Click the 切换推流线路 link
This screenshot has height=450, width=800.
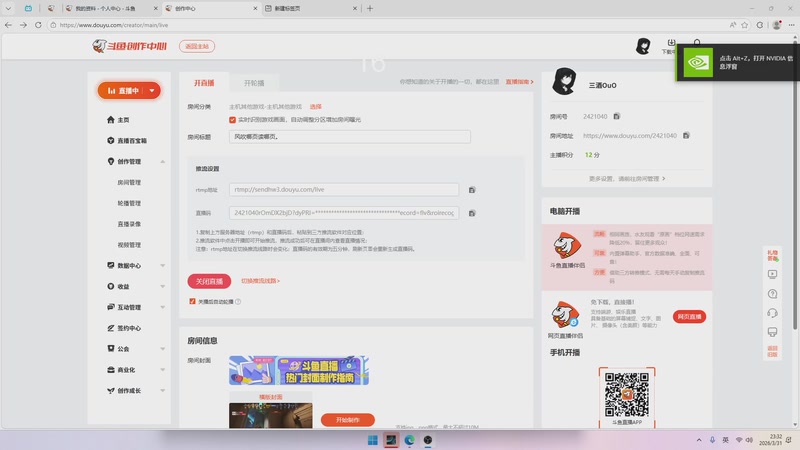260,281
